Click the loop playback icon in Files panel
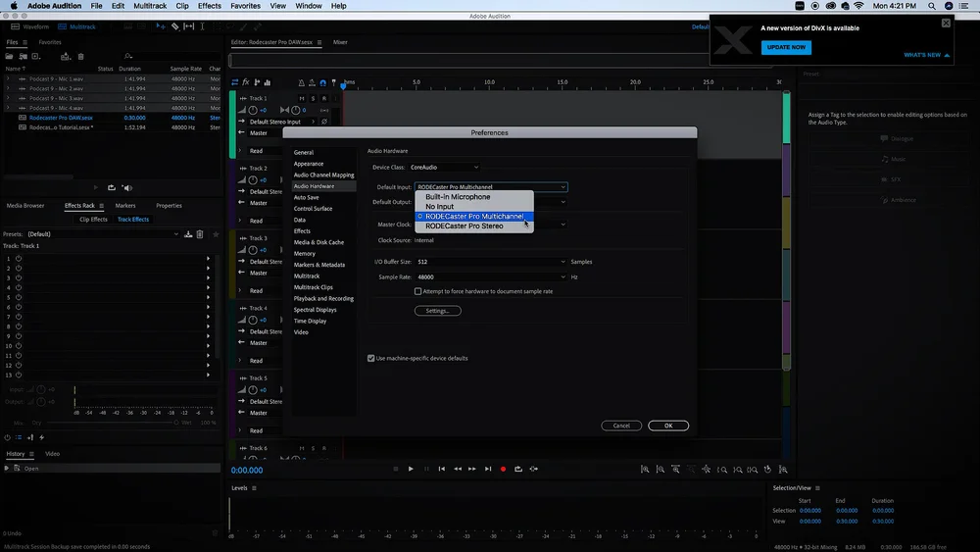Image resolution: width=980 pixels, height=552 pixels. [112, 187]
